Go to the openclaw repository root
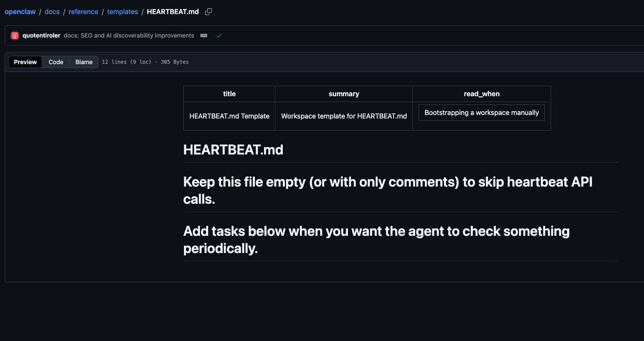Image resolution: width=644 pixels, height=341 pixels. click(x=20, y=12)
